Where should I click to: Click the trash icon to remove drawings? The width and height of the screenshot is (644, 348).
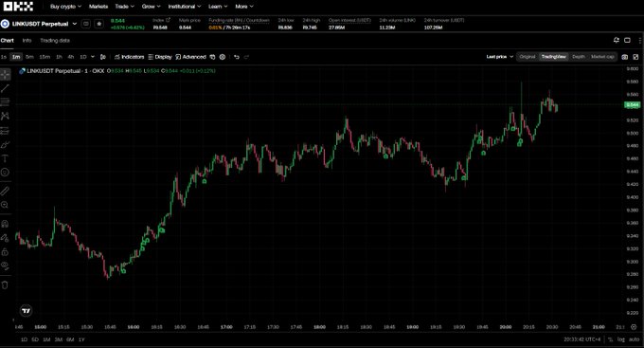[x=5, y=284]
